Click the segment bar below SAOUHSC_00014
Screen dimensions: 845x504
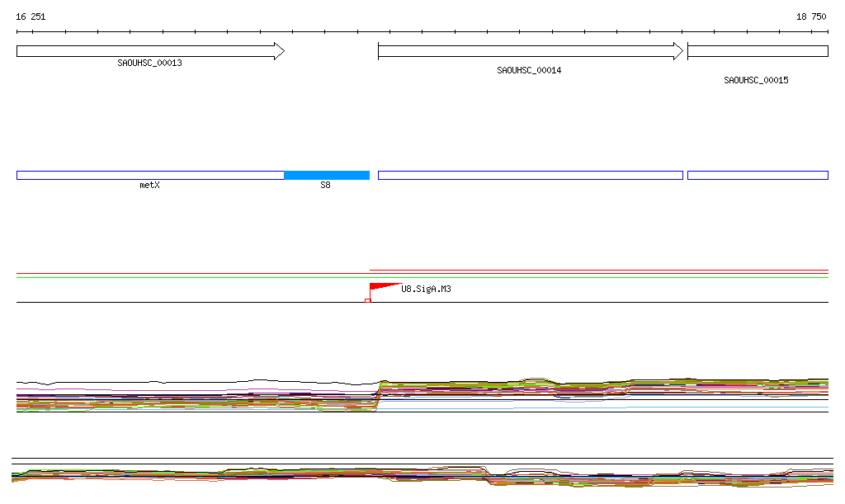tap(530, 175)
